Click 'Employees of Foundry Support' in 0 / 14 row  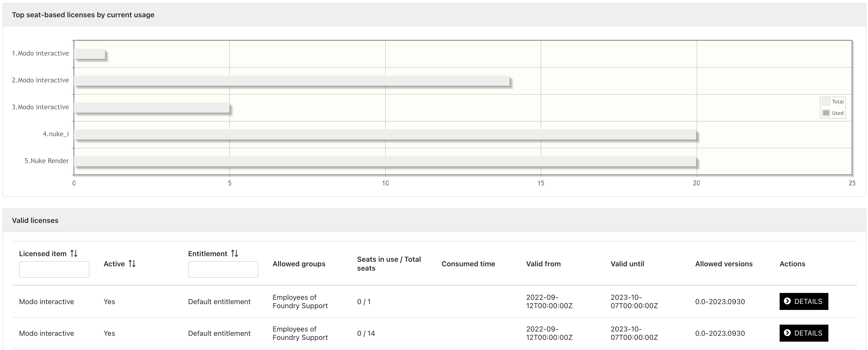point(300,333)
